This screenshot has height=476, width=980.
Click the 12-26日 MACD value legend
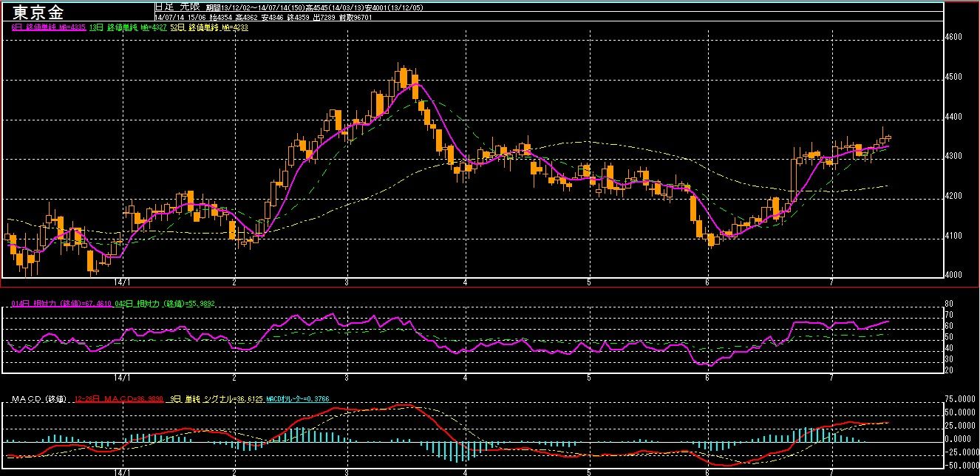click(x=119, y=399)
